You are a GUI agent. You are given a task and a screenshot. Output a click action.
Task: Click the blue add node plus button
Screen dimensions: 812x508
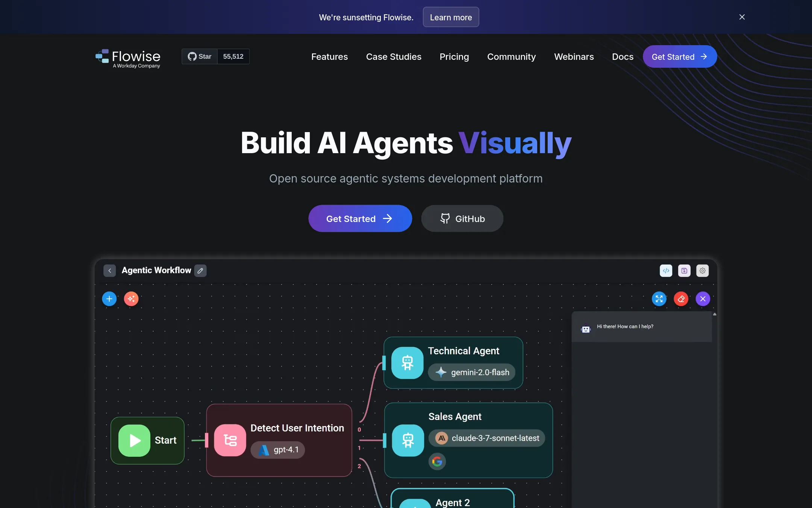(x=109, y=299)
